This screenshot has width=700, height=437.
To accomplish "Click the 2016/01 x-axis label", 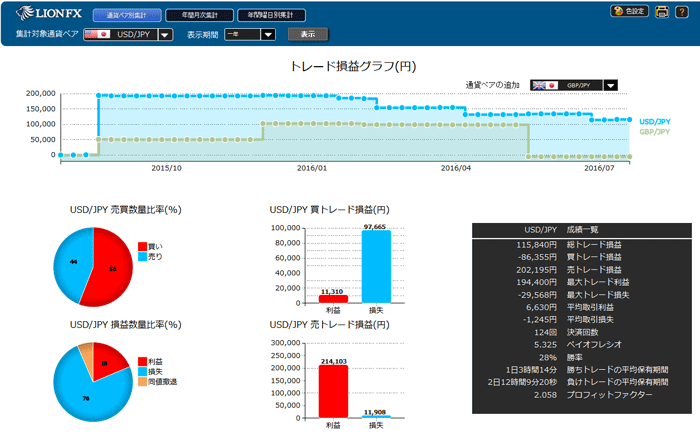I will (312, 168).
